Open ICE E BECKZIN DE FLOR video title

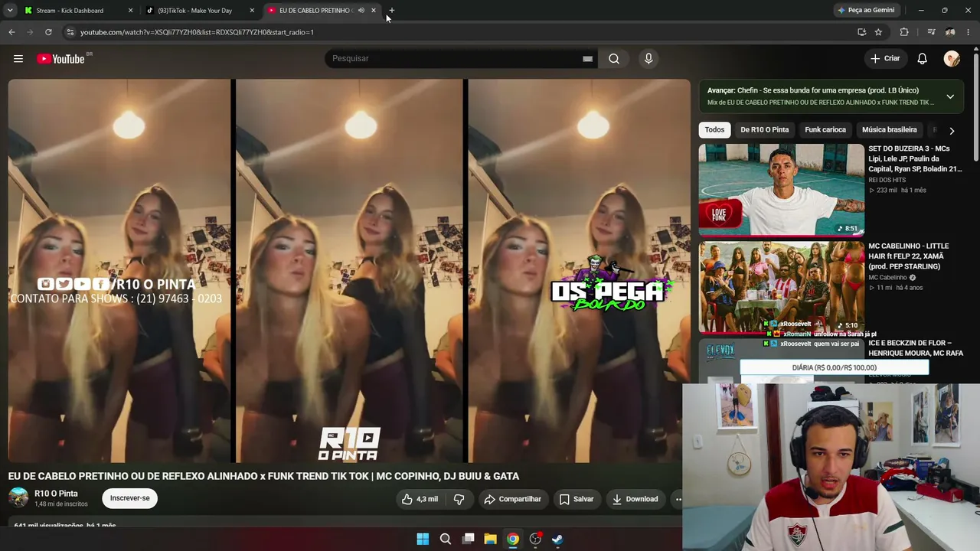(916, 348)
